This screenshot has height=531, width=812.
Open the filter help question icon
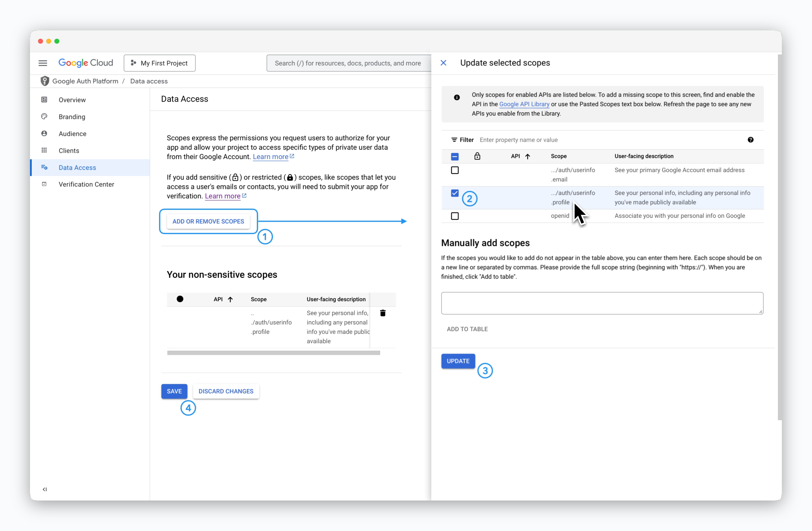[x=751, y=140]
